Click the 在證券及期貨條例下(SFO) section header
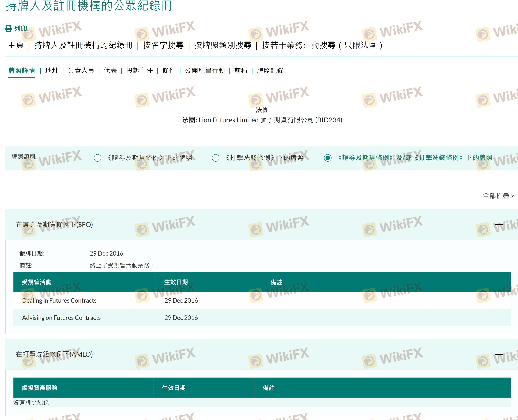The image size is (518, 420). coord(54,225)
